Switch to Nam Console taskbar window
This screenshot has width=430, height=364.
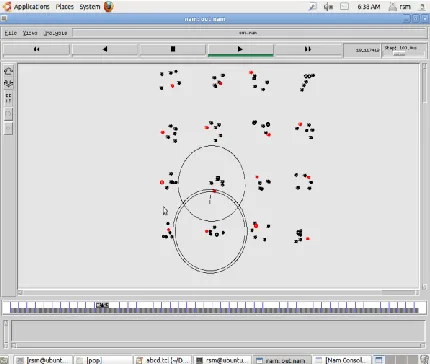click(x=342, y=360)
